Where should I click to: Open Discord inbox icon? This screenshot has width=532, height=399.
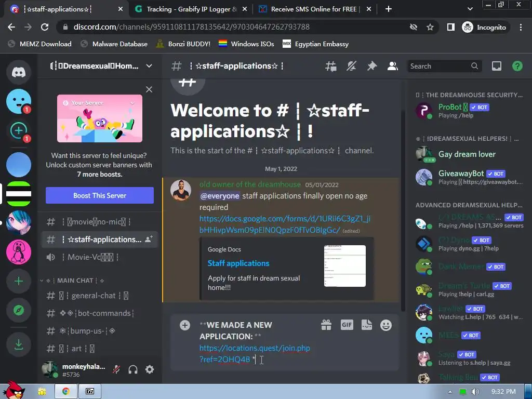click(496, 66)
